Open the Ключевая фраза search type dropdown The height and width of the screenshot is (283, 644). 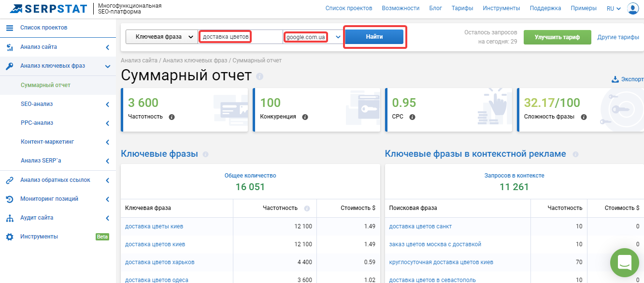click(162, 37)
